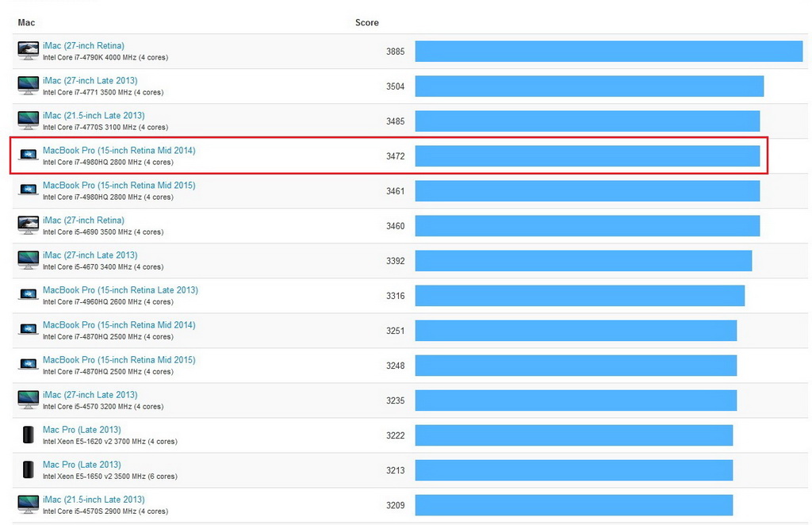
Task: Click the Mac column header
Action: [26, 22]
